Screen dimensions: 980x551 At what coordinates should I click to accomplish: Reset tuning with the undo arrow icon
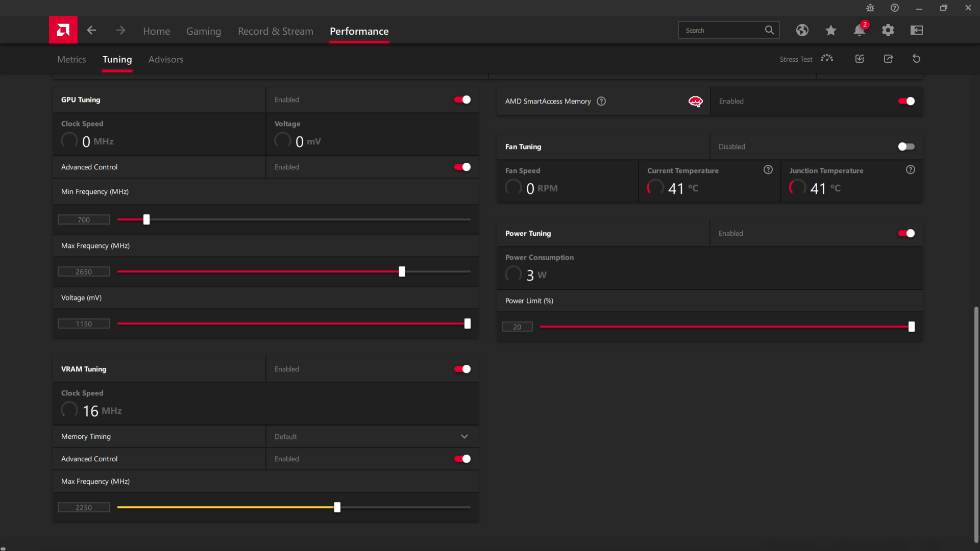click(x=917, y=59)
